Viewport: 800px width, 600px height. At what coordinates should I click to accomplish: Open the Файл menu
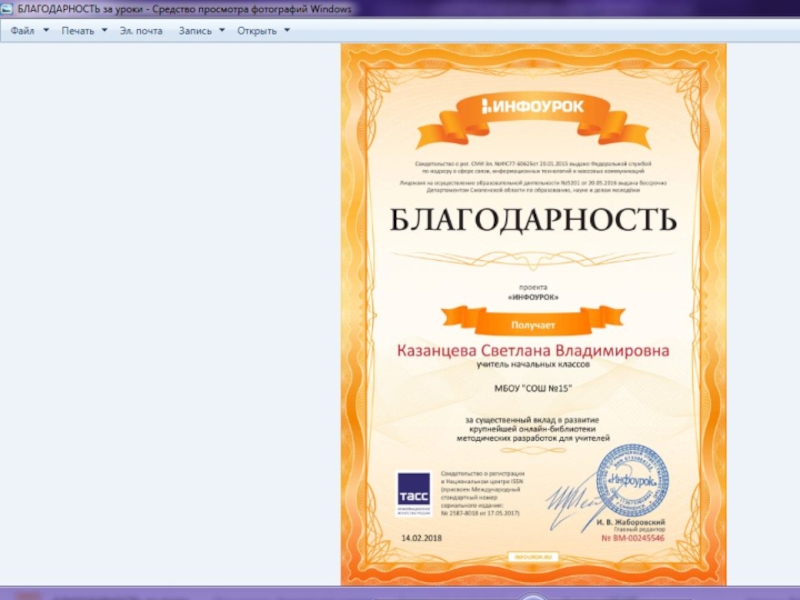pyautogui.click(x=23, y=30)
